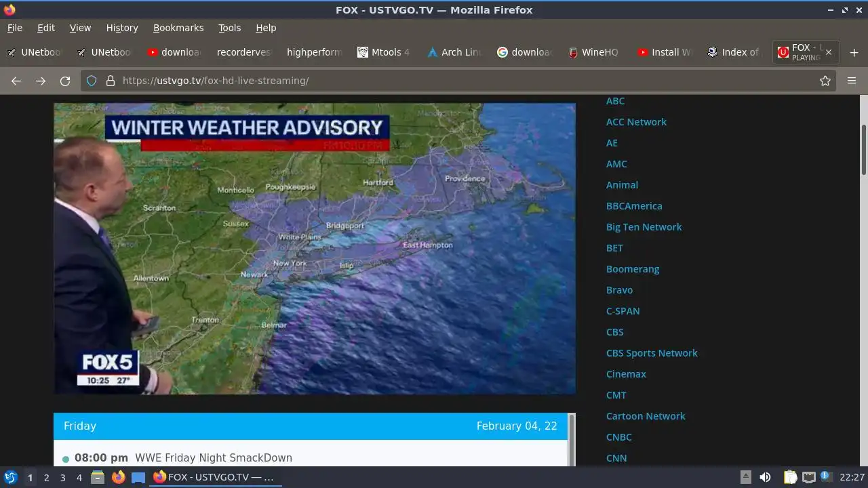Open the Bravo channel link
Screen dimensions: 868x488
(619, 290)
